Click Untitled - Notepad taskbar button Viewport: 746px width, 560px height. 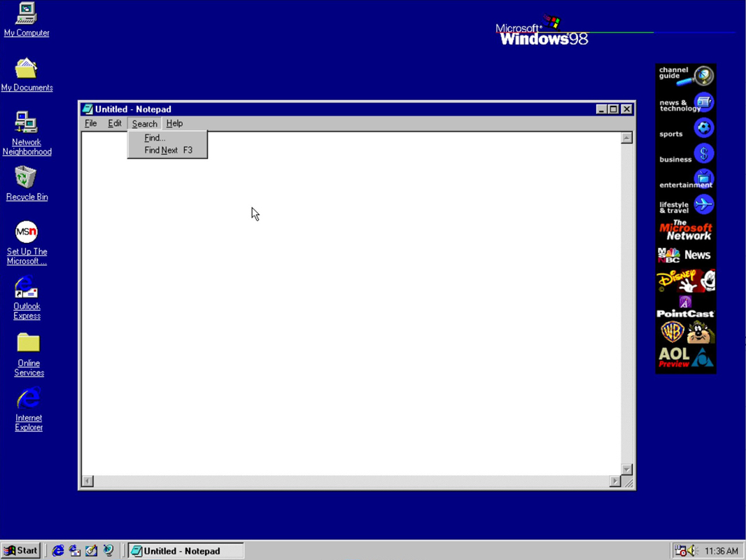pyautogui.click(x=186, y=551)
